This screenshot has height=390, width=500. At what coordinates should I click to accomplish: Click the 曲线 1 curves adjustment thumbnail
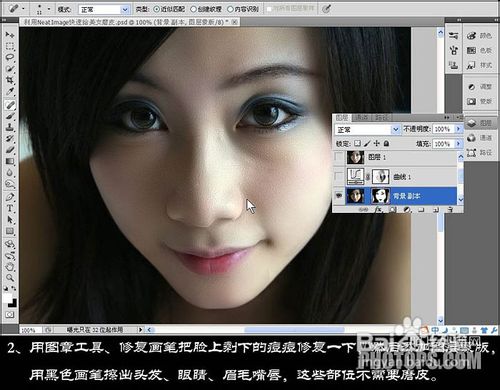pyautogui.click(x=355, y=176)
